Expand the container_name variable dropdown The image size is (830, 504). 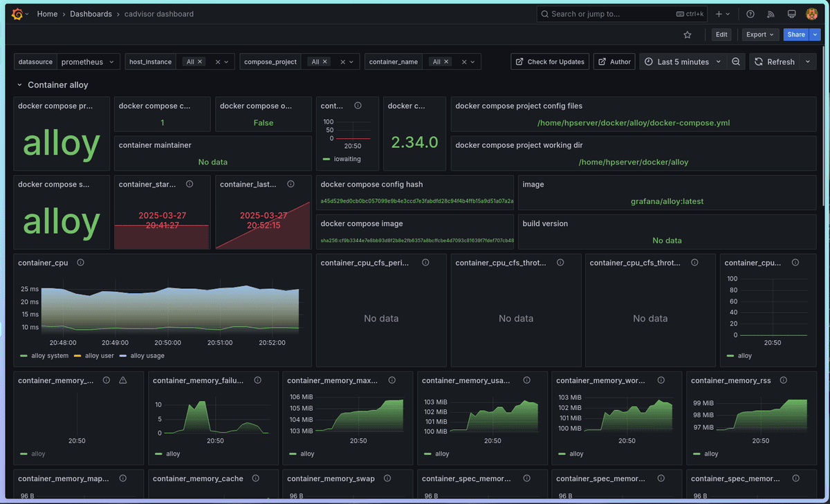472,62
